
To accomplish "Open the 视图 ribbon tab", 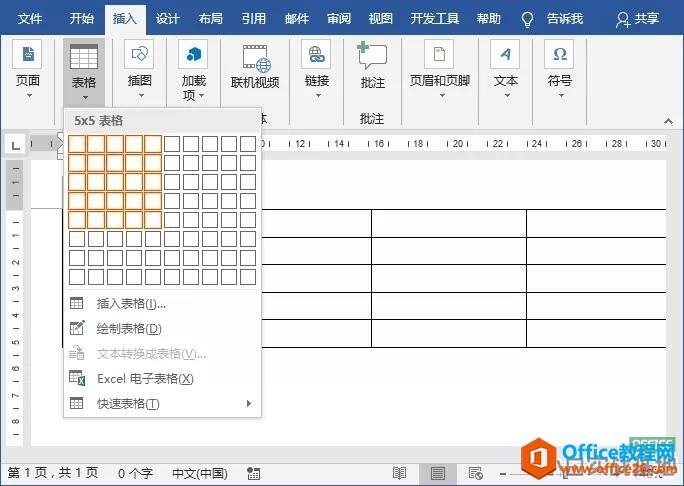I will 381,18.
